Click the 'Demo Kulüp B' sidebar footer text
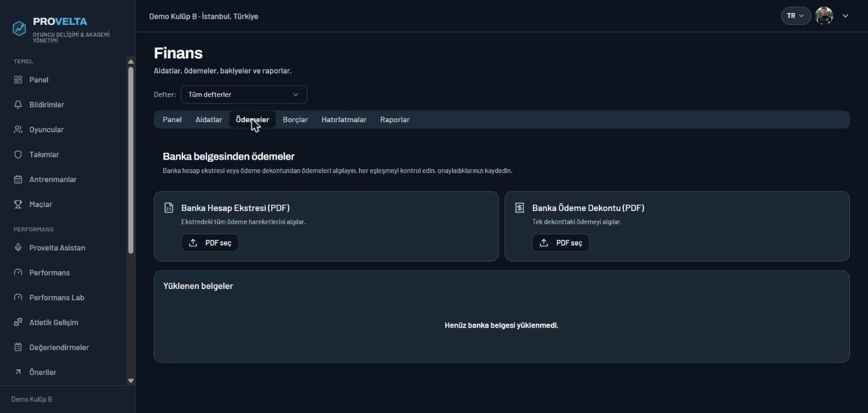 tap(32, 399)
